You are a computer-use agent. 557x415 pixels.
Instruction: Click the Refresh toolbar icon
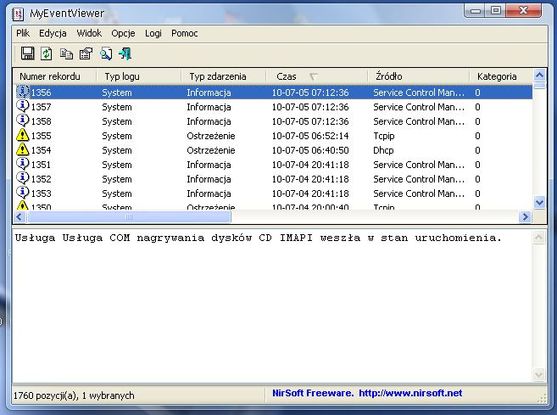point(47,54)
